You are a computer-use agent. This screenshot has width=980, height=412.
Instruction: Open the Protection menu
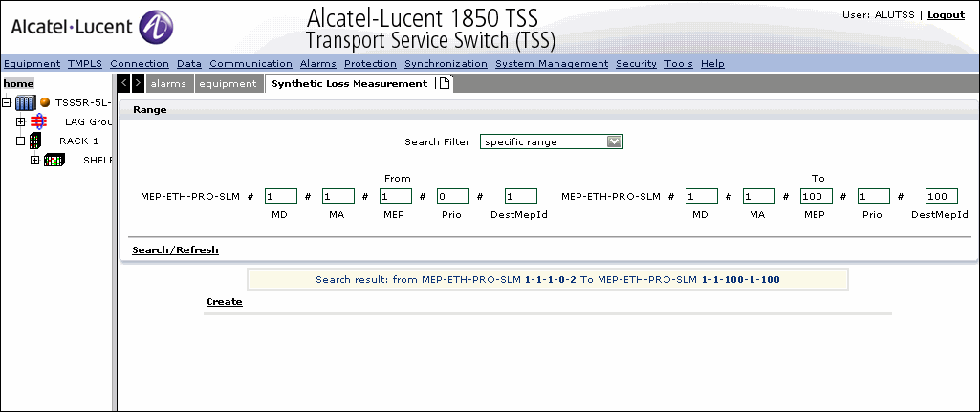[370, 64]
